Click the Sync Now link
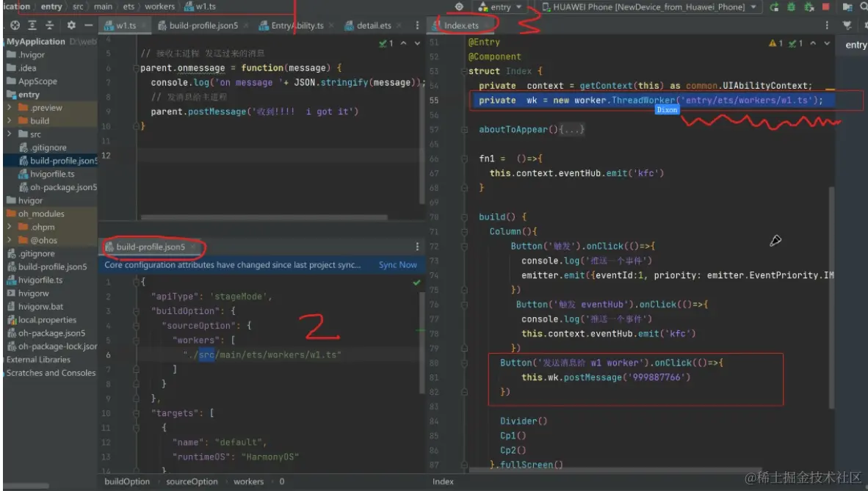The image size is (868, 491). 397,265
